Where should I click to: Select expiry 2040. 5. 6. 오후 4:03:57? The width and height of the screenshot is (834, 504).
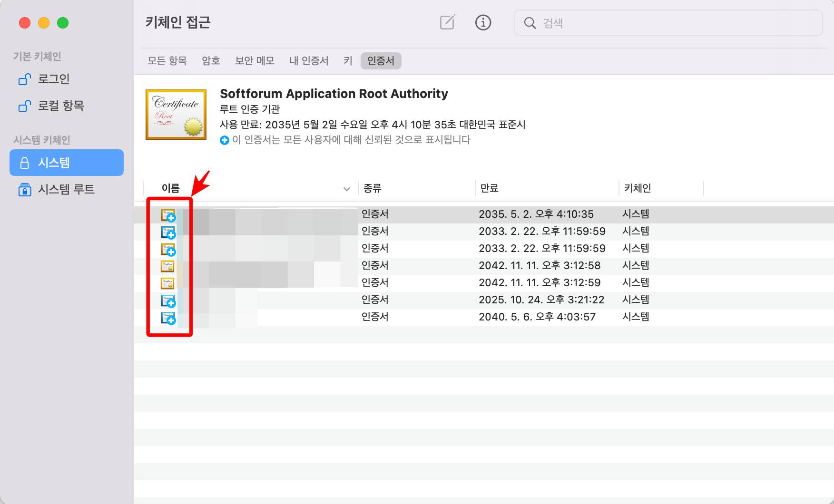[x=537, y=317]
